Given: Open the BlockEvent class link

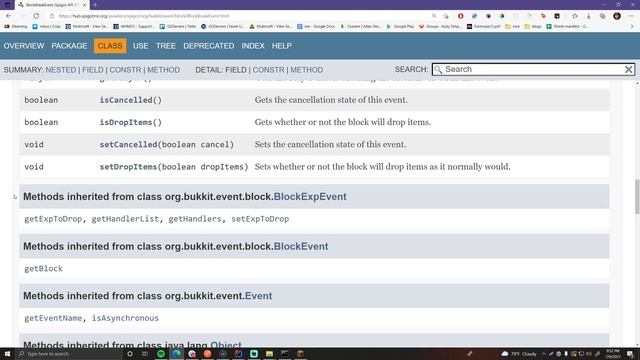Looking at the screenshot, I should pos(301,246).
